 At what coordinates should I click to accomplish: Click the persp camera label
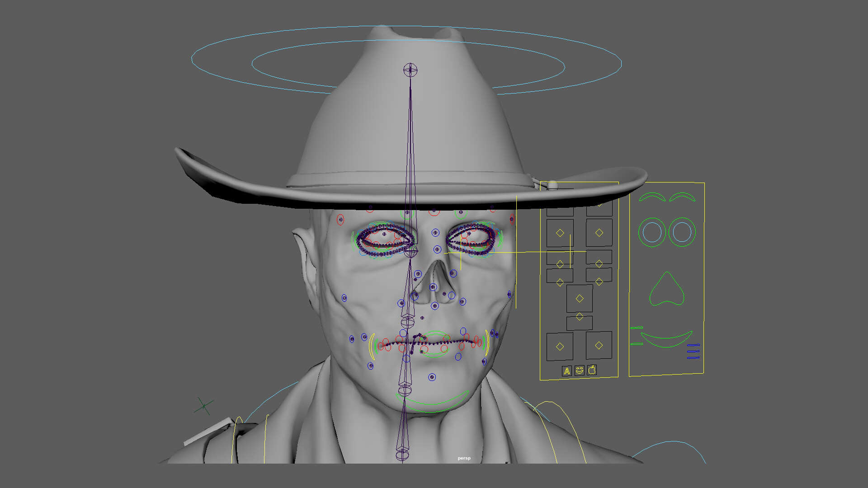pos(464,458)
